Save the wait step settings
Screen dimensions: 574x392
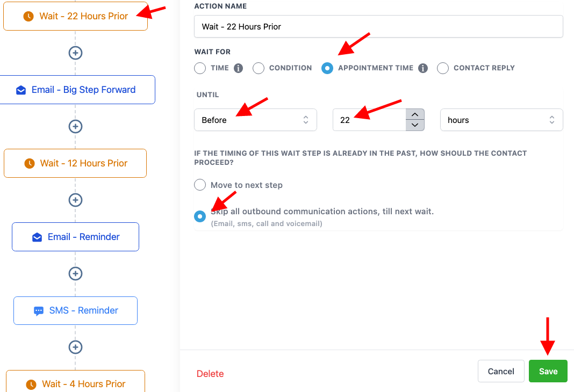[548, 371]
